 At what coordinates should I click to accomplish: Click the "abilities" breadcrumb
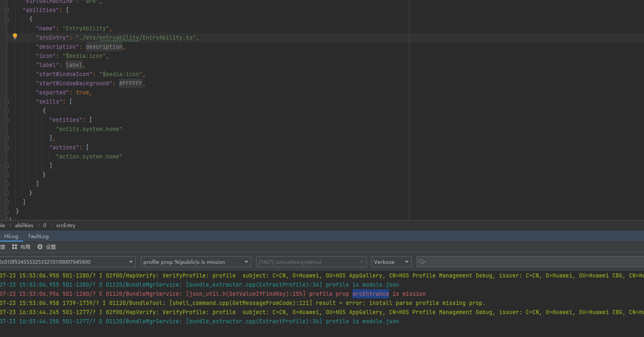click(x=24, y=225)
